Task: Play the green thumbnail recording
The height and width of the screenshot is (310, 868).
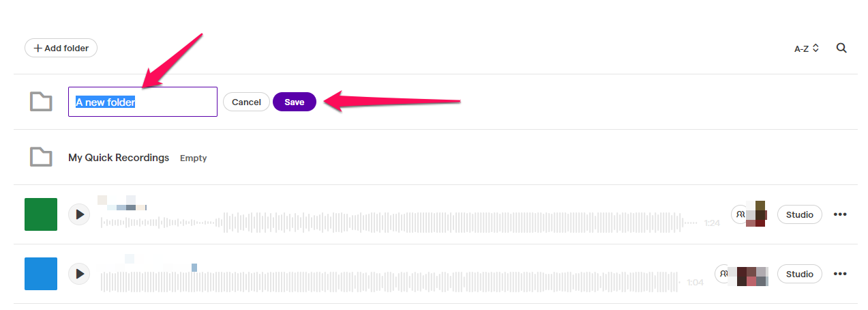Action: [x=79, y=214]
